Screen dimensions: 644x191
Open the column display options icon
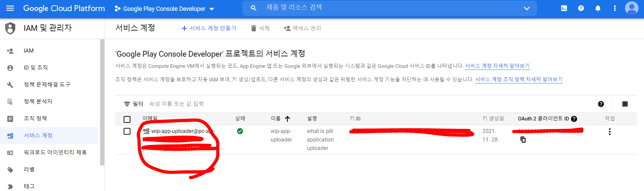point(625,104)
